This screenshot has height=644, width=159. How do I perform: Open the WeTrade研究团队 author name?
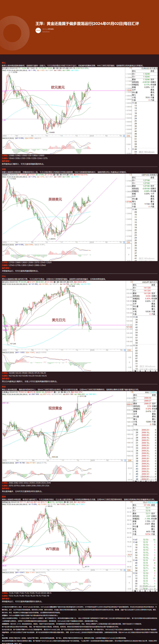point(48,29)
